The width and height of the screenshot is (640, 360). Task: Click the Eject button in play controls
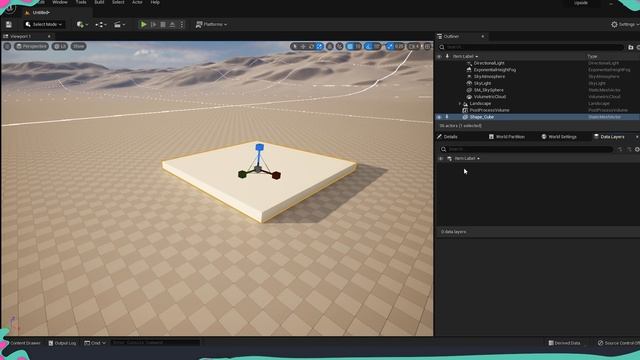tap(172, 24)
